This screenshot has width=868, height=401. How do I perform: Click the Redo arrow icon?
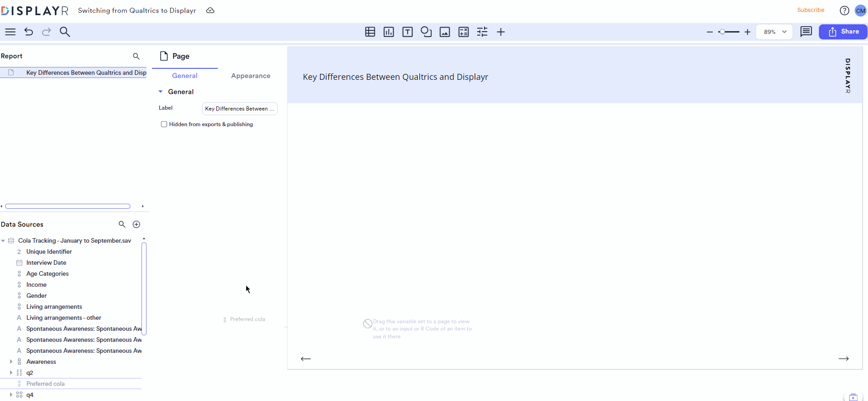(46, 32)
